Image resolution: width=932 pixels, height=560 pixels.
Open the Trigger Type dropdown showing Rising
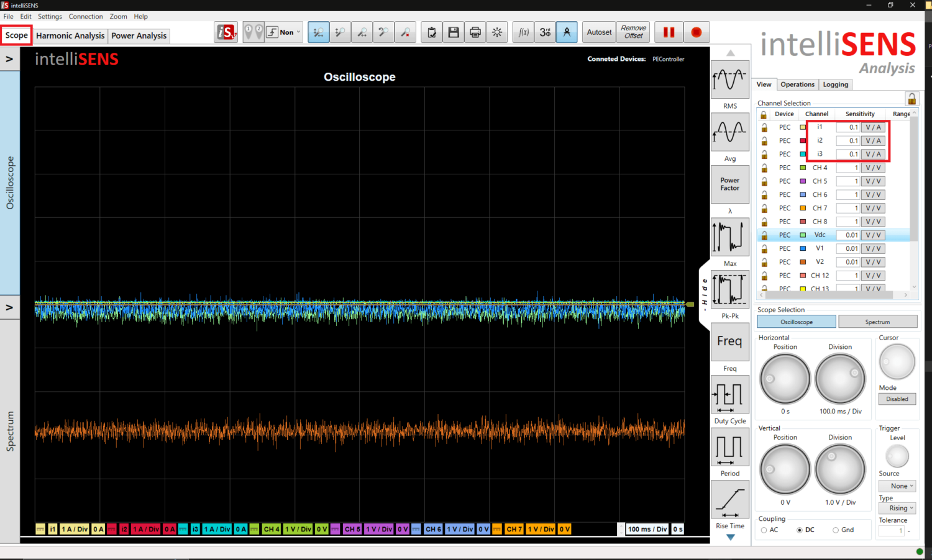click(897, 508)
